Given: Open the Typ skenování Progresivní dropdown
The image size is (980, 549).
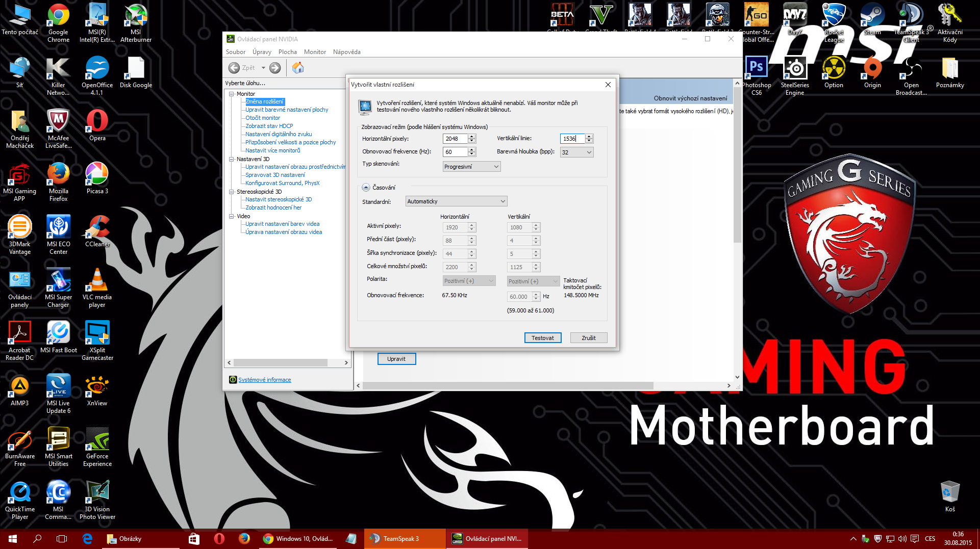Looking at the screenshot, I should pos(471,167).
